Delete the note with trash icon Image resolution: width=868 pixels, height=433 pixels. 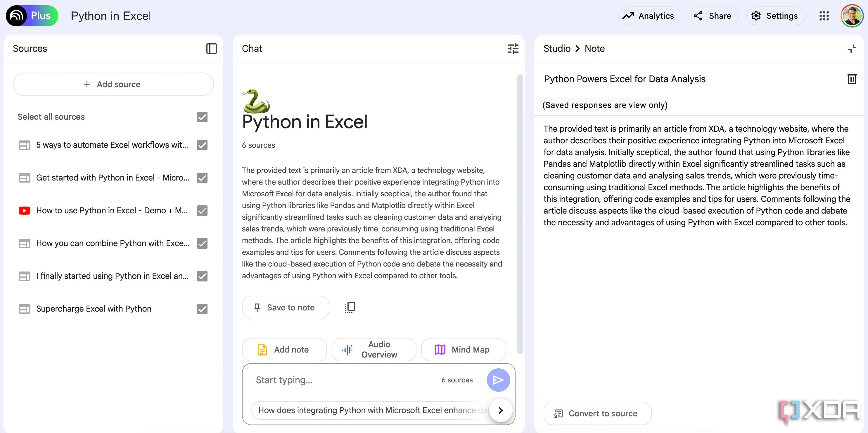pos(852,79)
